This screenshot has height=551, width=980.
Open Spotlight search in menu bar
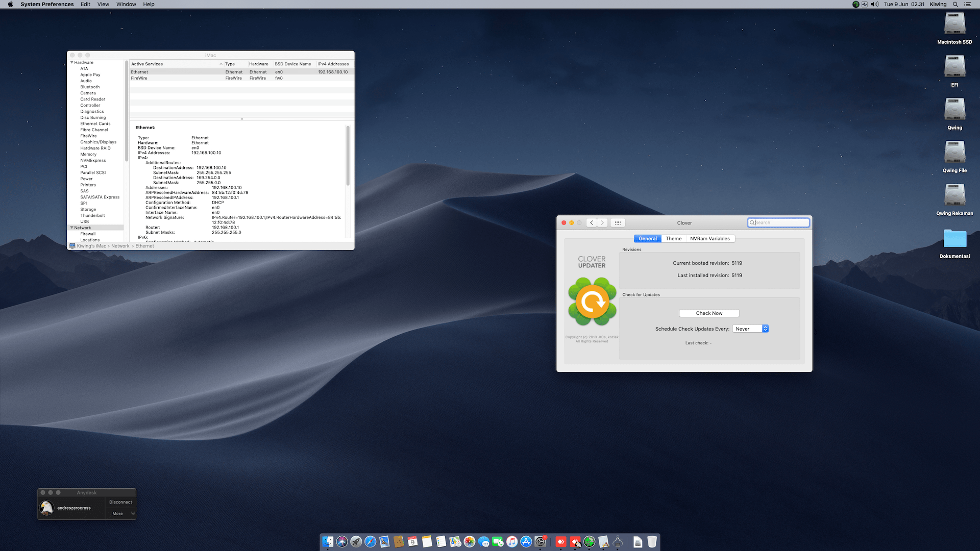(955, 4)
